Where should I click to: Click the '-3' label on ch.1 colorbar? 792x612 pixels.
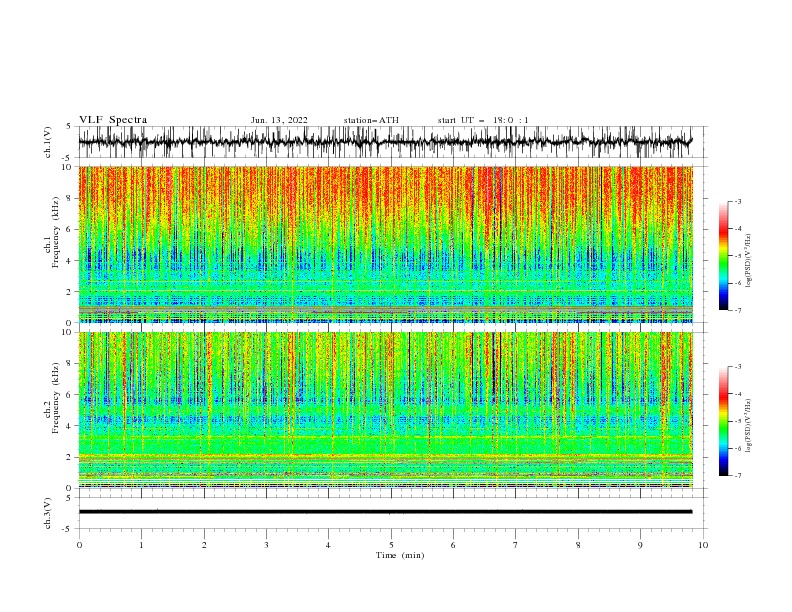click(738, 201)
